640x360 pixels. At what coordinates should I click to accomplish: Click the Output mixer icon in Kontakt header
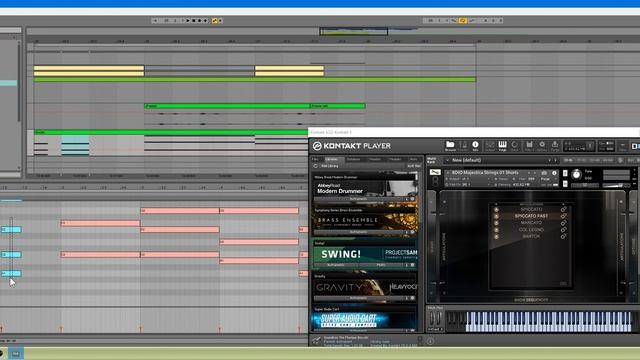(x=490, y=145)
